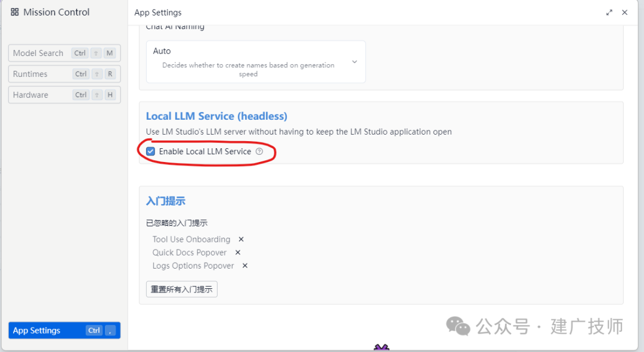Switch to the Runtimes tab

click(x=64, y=74)
